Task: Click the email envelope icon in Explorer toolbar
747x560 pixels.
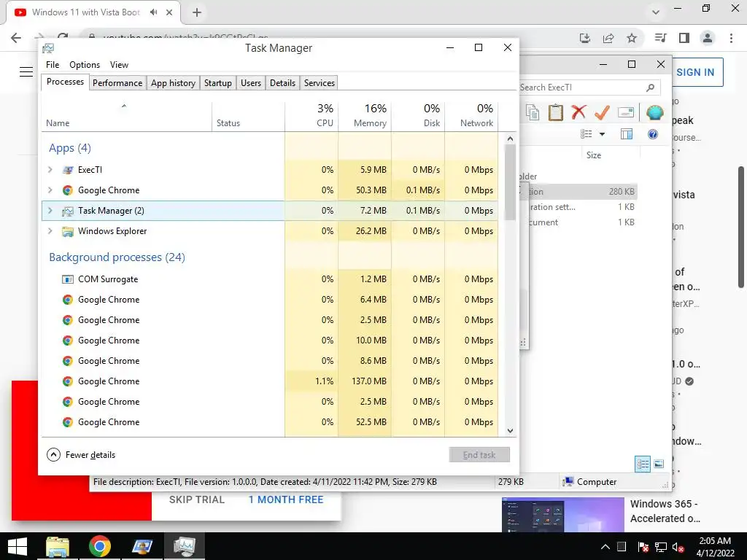Action: [625, 112]
